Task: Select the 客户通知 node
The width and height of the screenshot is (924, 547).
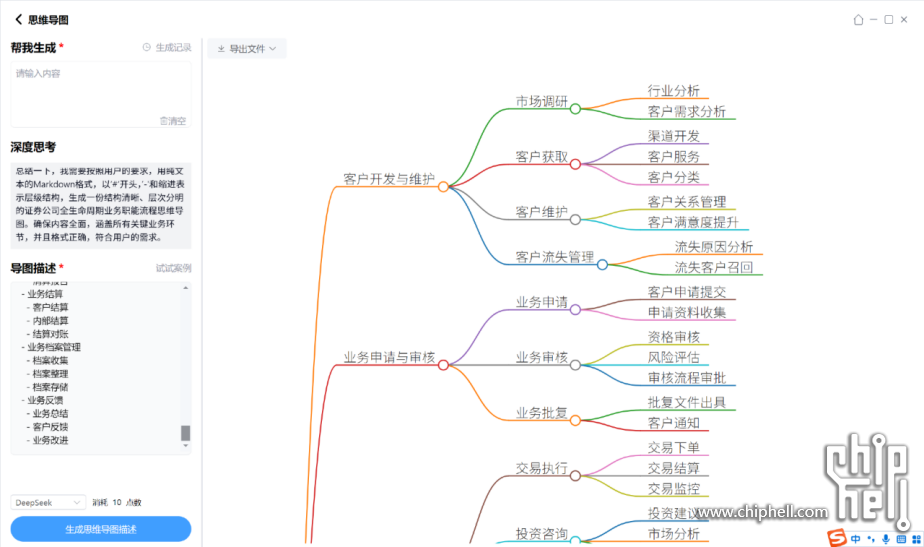Action: [x=674, y=423]
